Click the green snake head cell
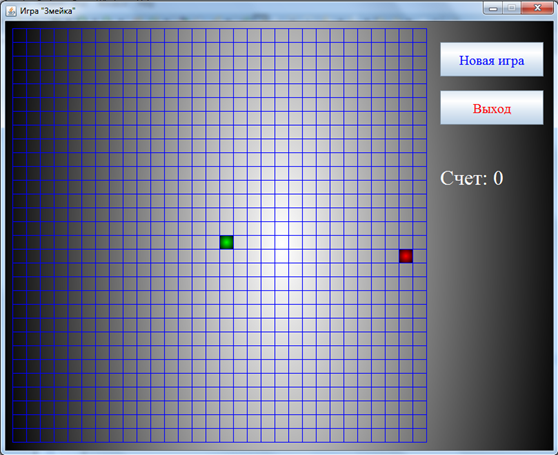Image resolution: width=558 pixels, height=455 pixels. (227, 242)
